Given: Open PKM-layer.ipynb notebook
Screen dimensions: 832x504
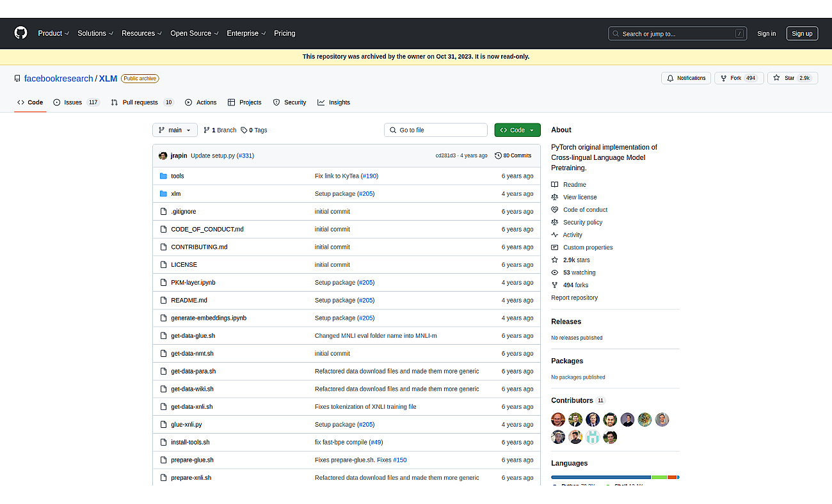Looking at the screenshot, I should click(x=193, y=283).
